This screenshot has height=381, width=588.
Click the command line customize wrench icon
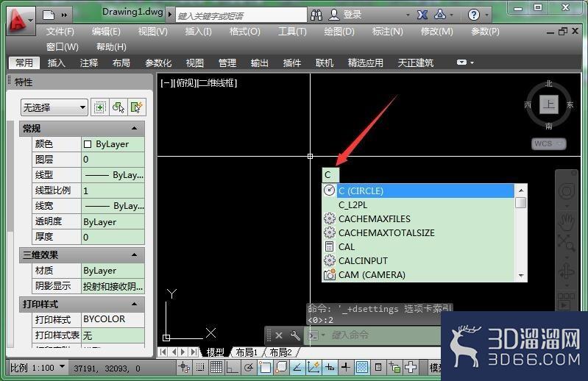295,335
